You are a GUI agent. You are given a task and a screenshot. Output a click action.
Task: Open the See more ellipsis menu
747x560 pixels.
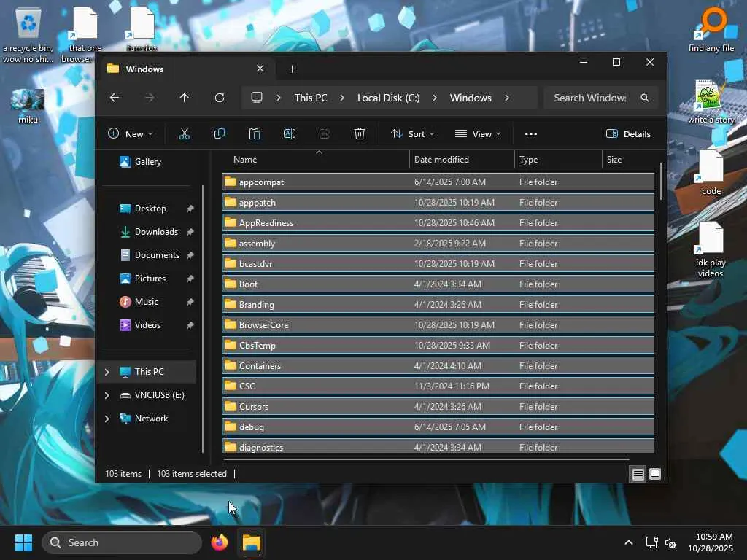pos(531,134)
